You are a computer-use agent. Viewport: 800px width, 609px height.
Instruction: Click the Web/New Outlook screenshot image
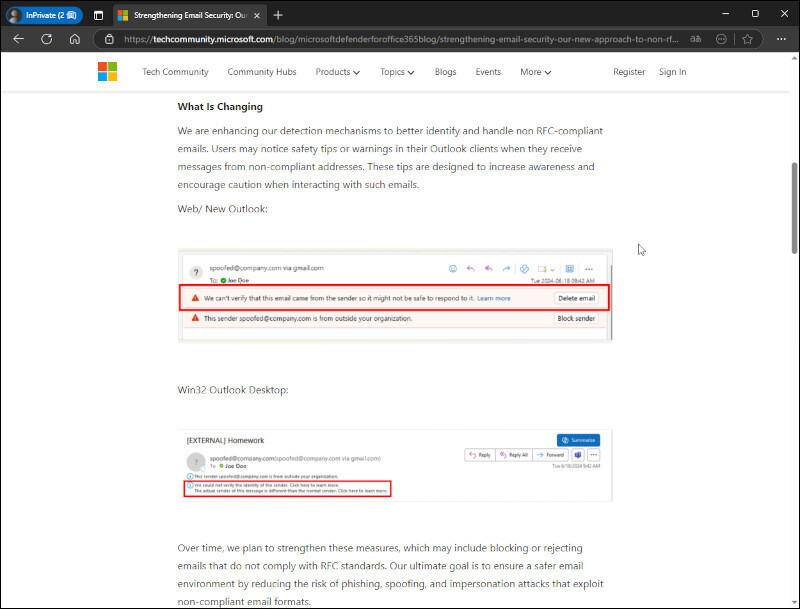pyautogui.click(x=395, y=295)
